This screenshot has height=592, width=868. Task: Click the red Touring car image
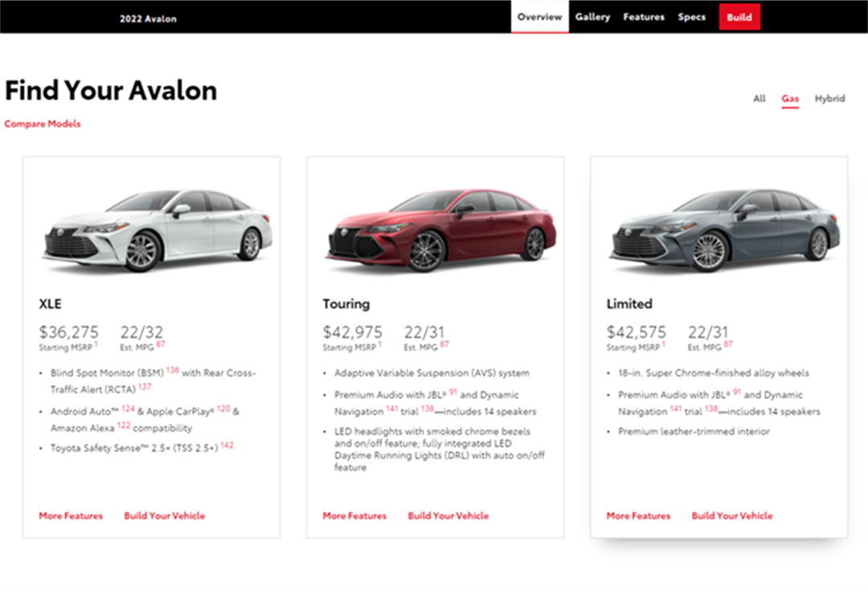point(440,229)
